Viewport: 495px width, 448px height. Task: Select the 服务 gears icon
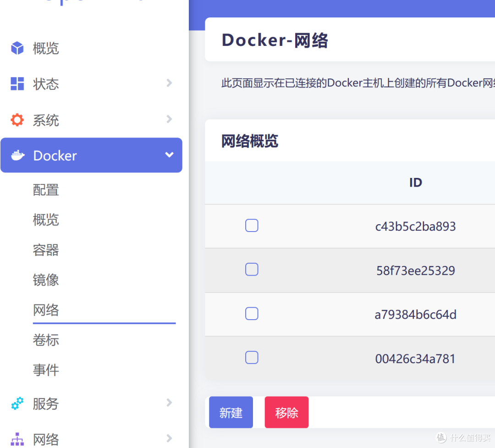[16, 404]
